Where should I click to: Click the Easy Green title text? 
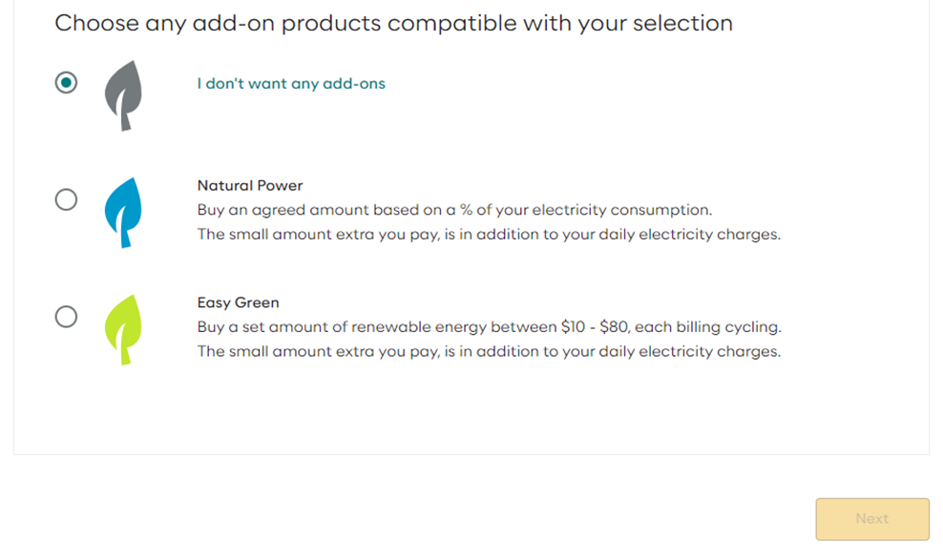point(239,302)
